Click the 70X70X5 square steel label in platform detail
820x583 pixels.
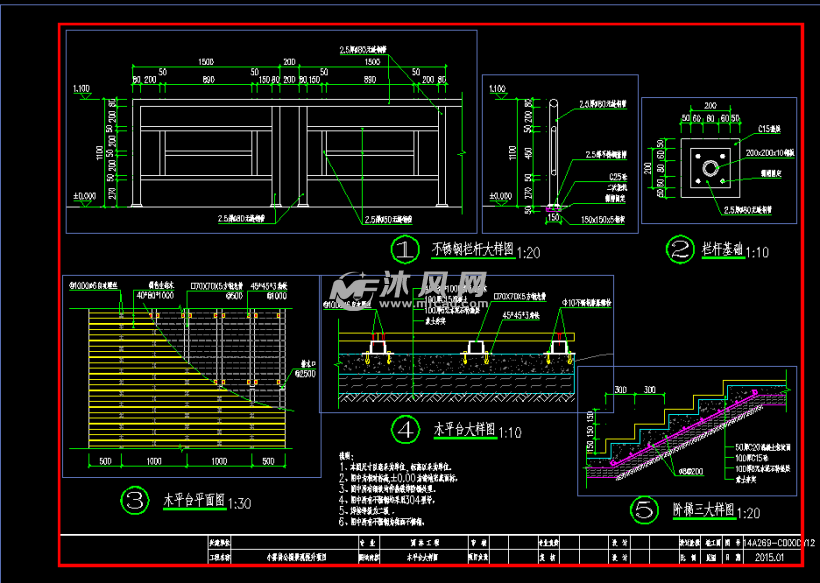point(518,296)
